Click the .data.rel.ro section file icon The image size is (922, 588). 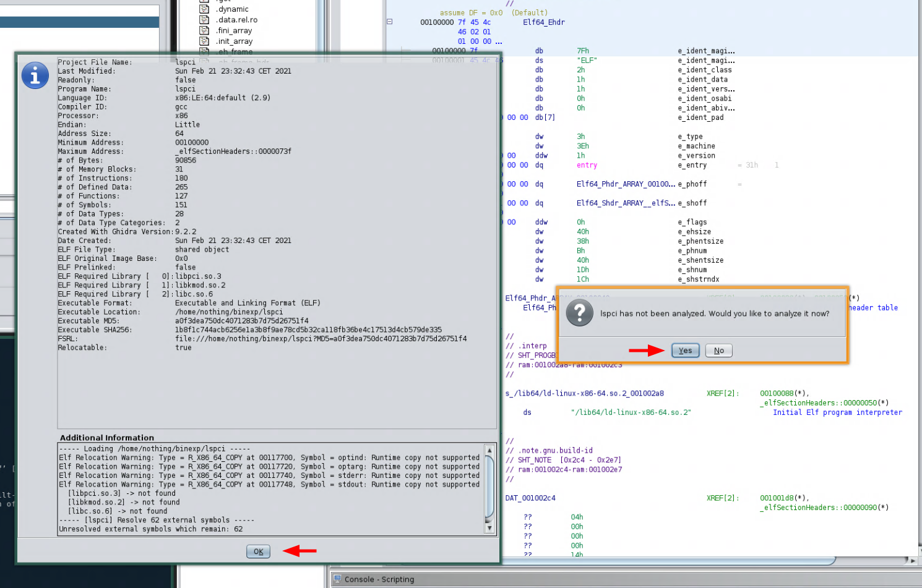(204, 20)
